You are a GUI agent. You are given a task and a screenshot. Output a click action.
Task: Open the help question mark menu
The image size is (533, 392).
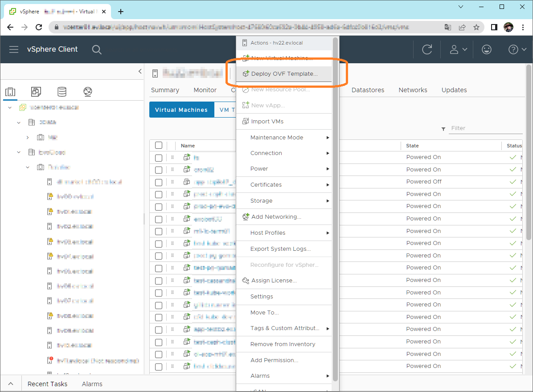pyautogui.click(x=517, y=49)
